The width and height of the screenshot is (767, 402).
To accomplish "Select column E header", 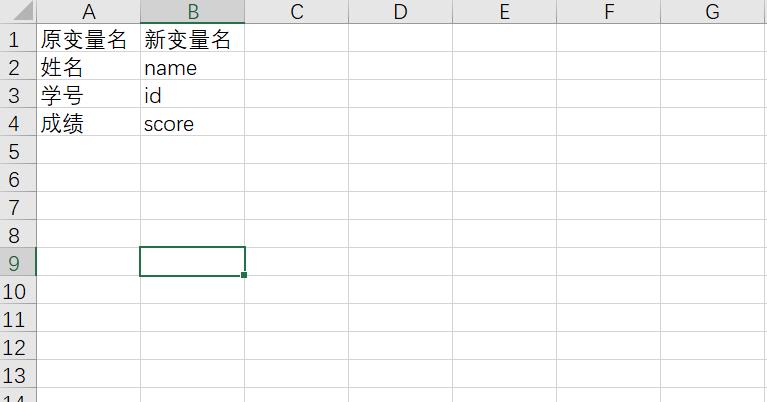I will pyautogui.click(x=504, y=11).
